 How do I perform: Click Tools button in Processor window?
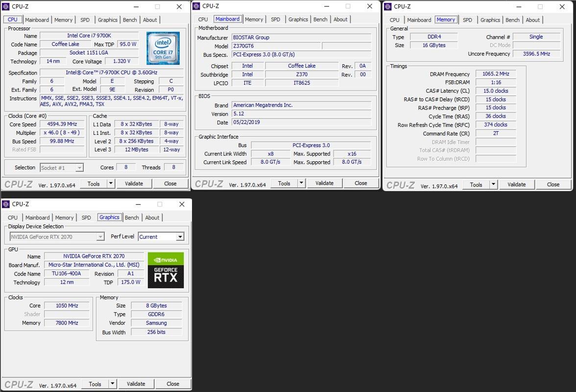coord(93,183)
